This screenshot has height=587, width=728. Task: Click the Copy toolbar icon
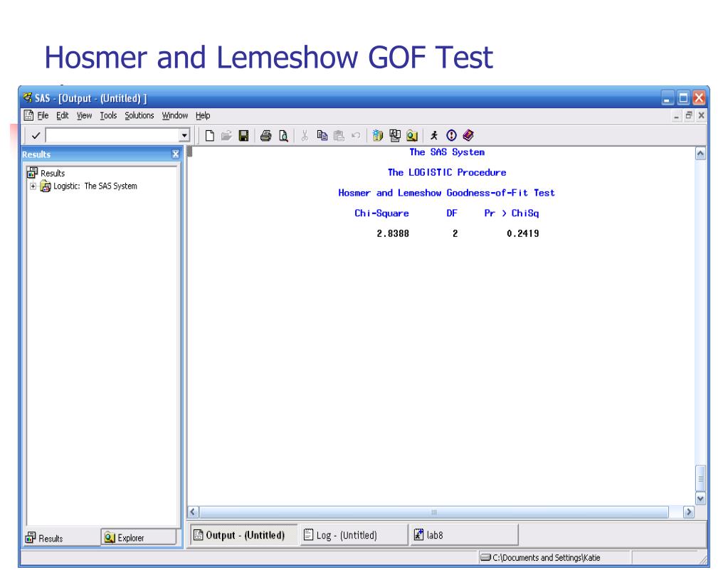pyautogui.click(x=322, y=135)
